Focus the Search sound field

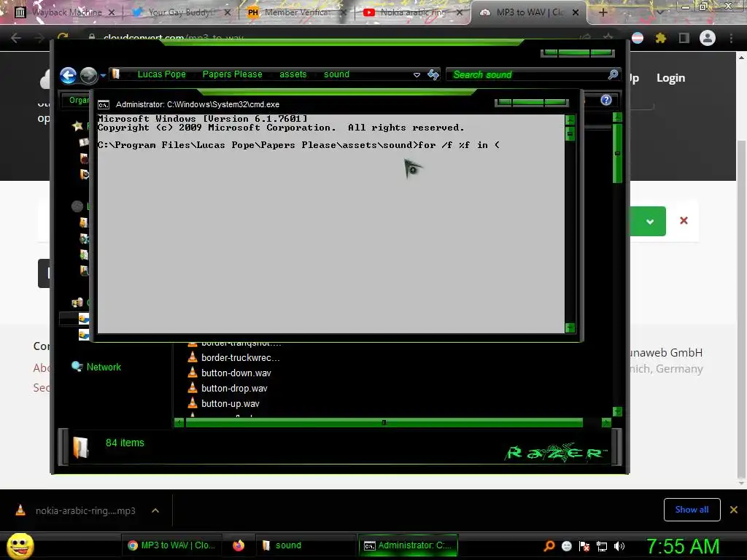coord(527,75)
